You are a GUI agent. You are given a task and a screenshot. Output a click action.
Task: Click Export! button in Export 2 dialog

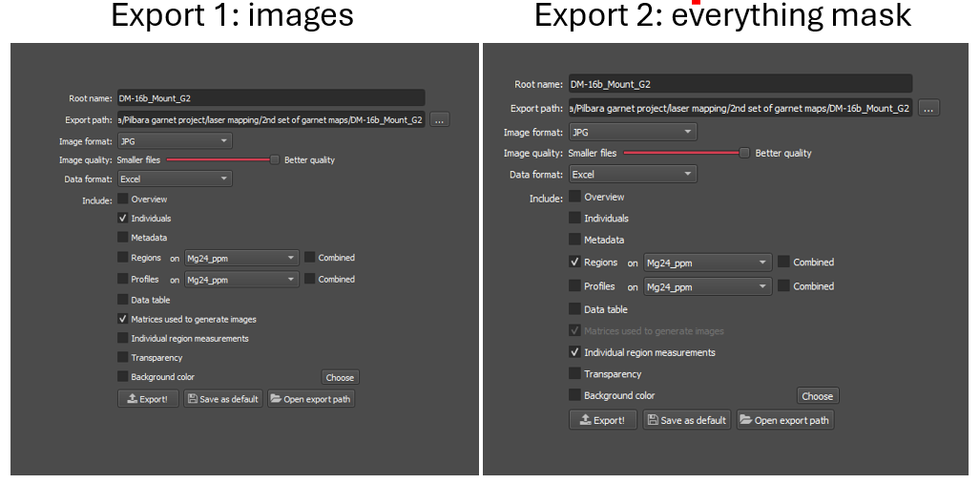(x=603, y=420)
